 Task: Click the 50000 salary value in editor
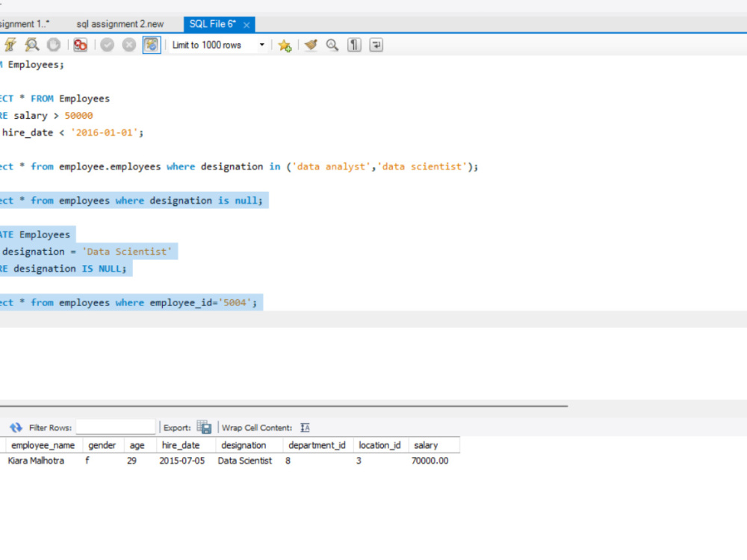tap(78, 116)
